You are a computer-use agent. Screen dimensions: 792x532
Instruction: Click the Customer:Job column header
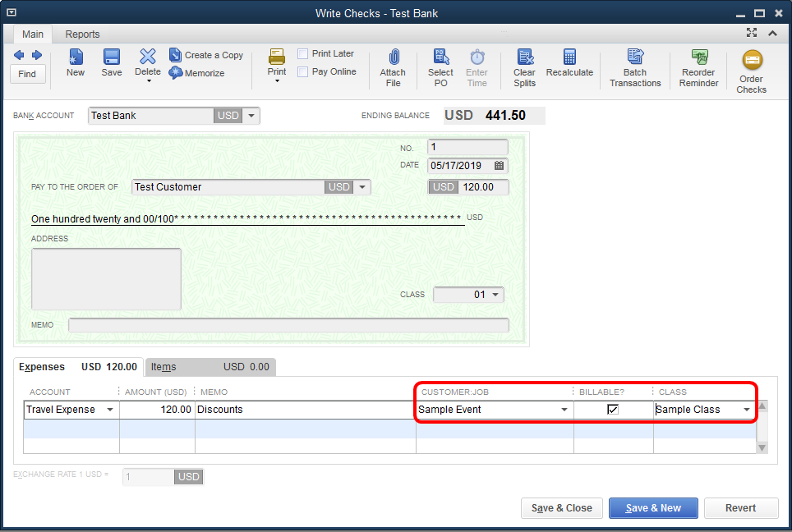tap(454, 392)
